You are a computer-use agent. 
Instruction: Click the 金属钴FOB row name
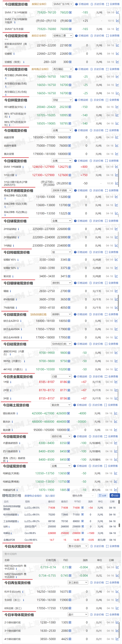click(x=9, y=540)
